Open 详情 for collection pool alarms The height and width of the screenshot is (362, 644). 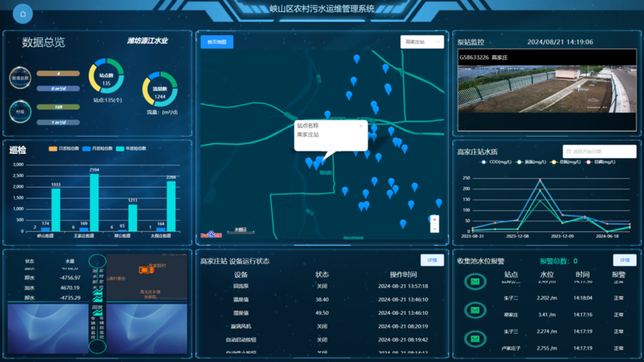[625, 261]
